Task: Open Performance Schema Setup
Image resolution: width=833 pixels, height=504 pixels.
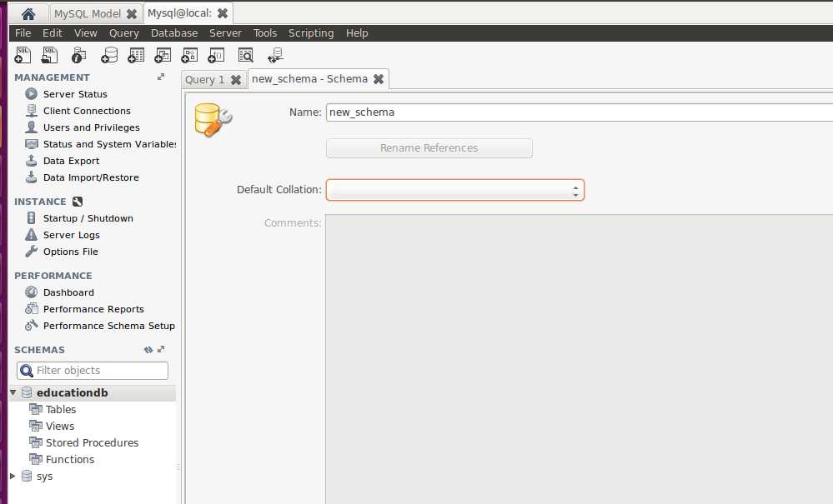Action: pyautogui.click(x=109, y=327)
